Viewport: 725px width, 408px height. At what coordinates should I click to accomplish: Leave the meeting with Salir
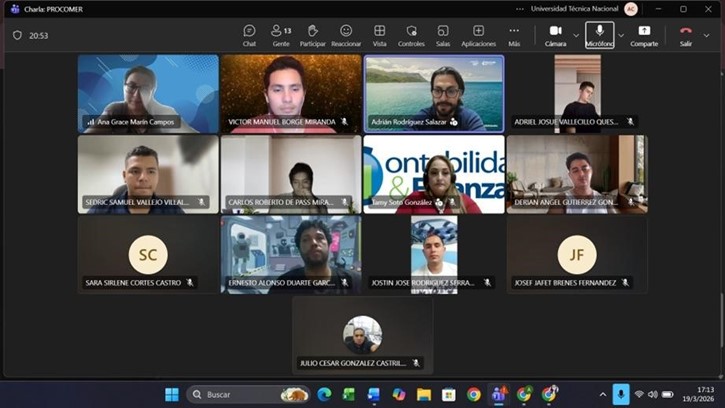[686, 35]
